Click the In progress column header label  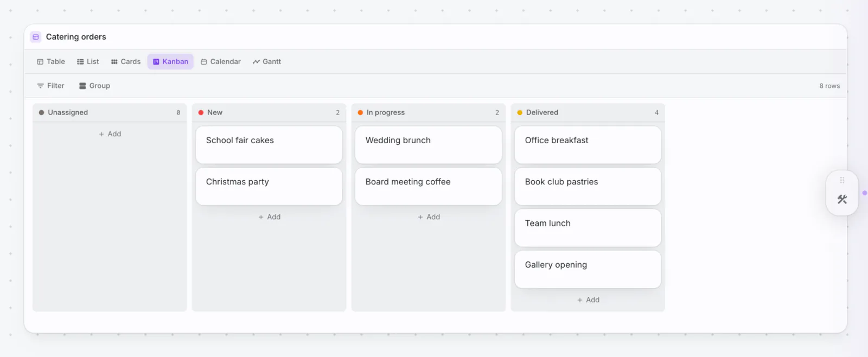(386, 112)
